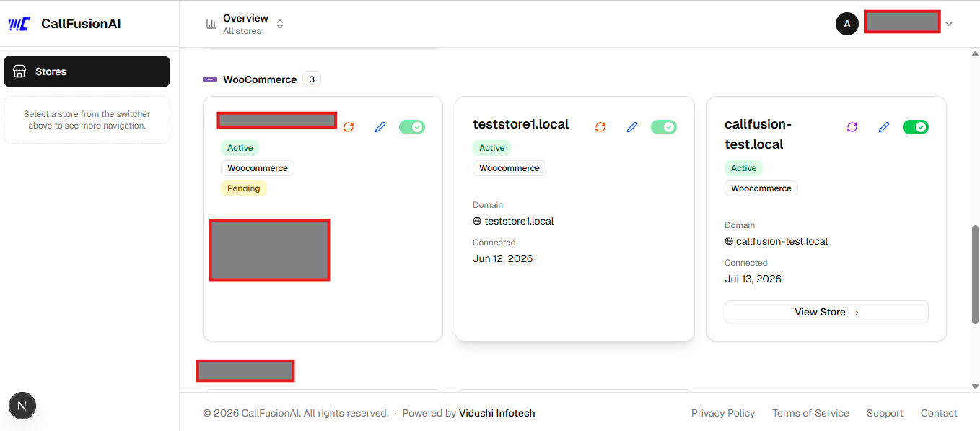The height and width of the screenshot is (431, 980).
Task: Edit the callfusion-test.local store
Action: coord(884,127)
